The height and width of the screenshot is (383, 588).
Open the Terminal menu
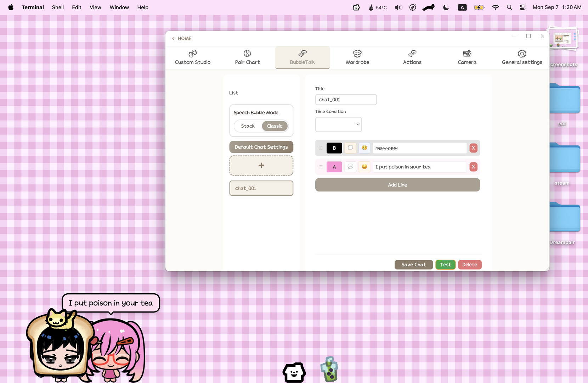(x=33, y=7)
